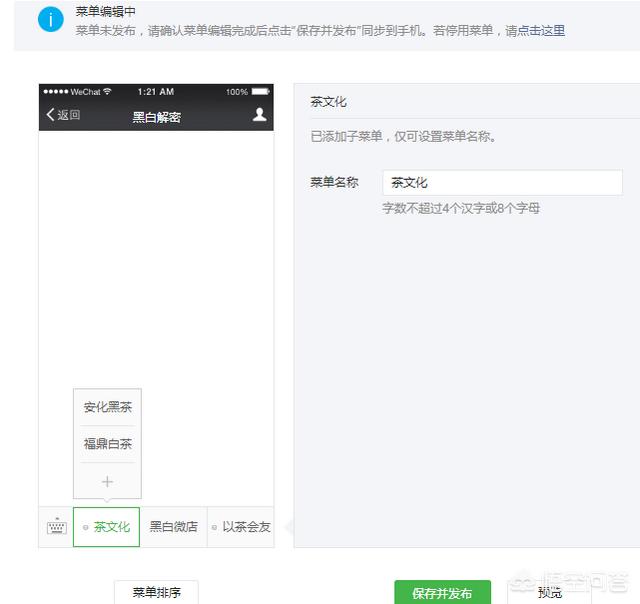Add a submenu with the plus icon

pos(107,482)
